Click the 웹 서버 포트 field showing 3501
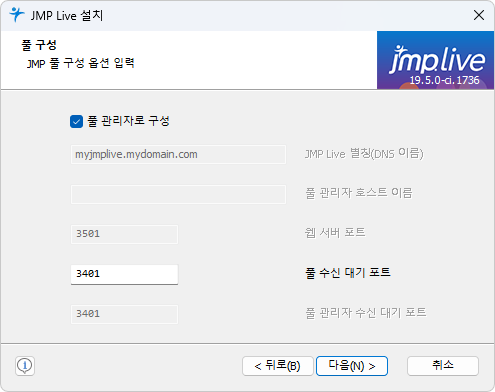 [x=124, y=234]
